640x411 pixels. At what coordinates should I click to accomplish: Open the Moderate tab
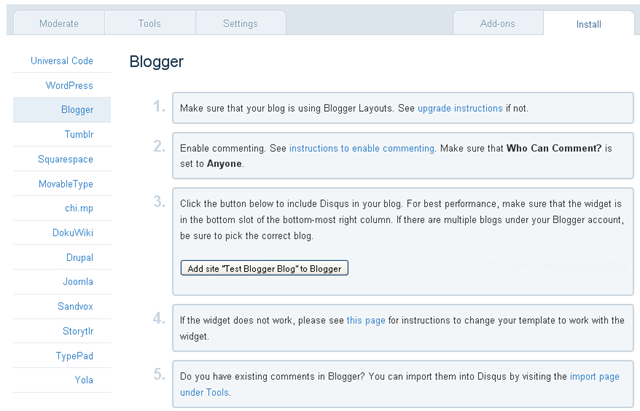click(x=59, y=24)
